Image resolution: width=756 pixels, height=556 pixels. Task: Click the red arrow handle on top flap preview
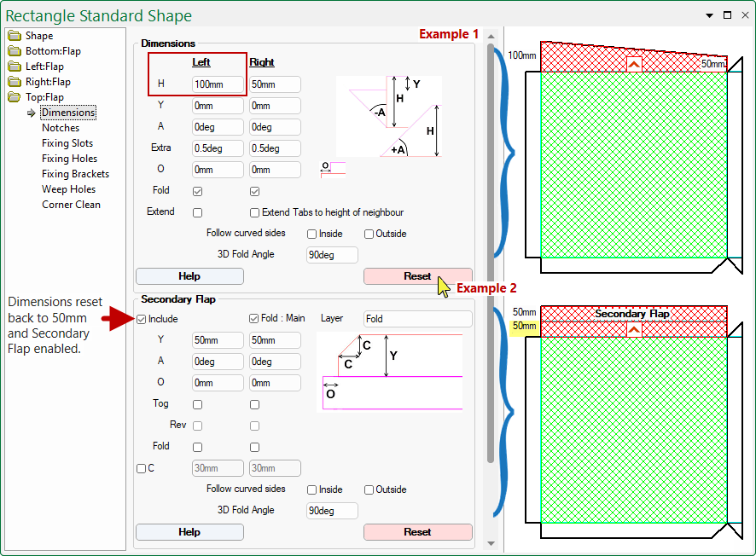[634, 65]
